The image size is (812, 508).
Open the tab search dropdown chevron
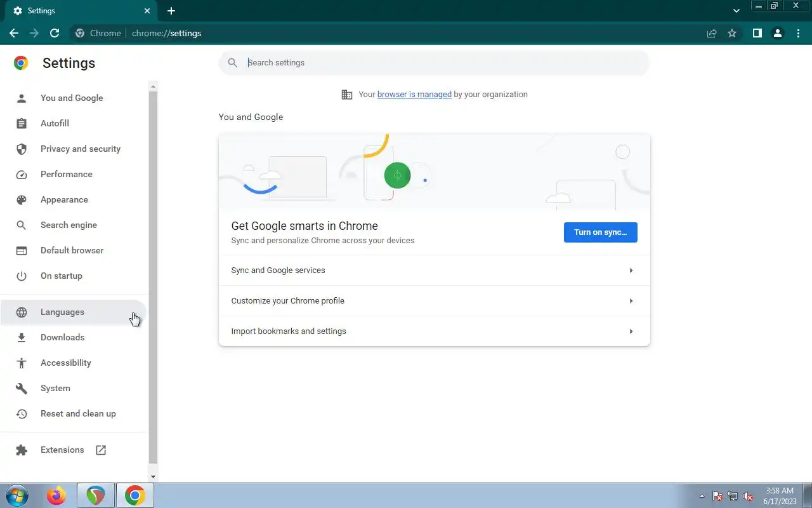point(737,11)
